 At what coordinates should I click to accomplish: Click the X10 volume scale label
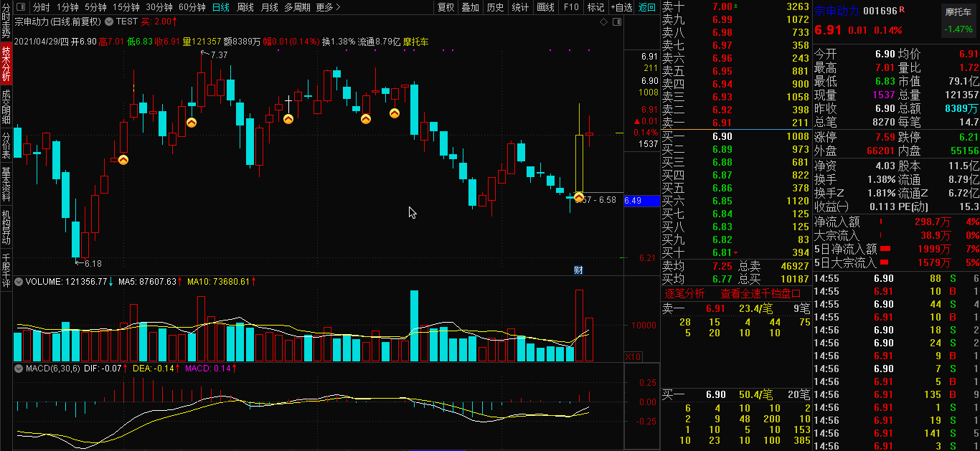coord(633,356)
